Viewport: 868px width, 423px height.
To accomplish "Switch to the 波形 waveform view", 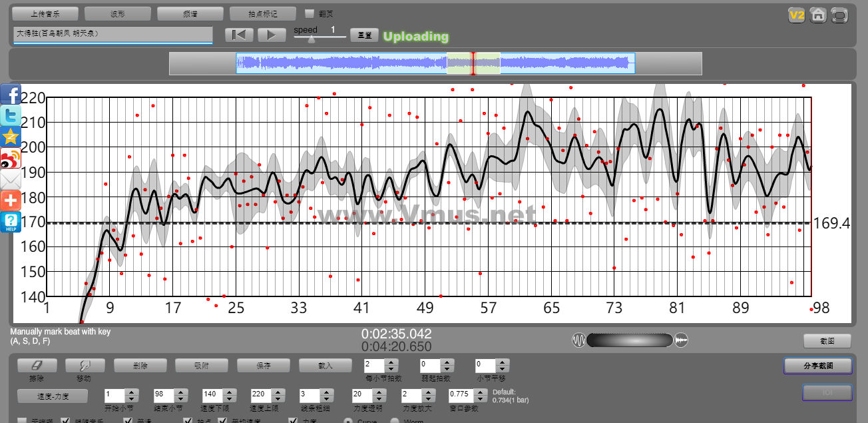I will pos(118,13).
